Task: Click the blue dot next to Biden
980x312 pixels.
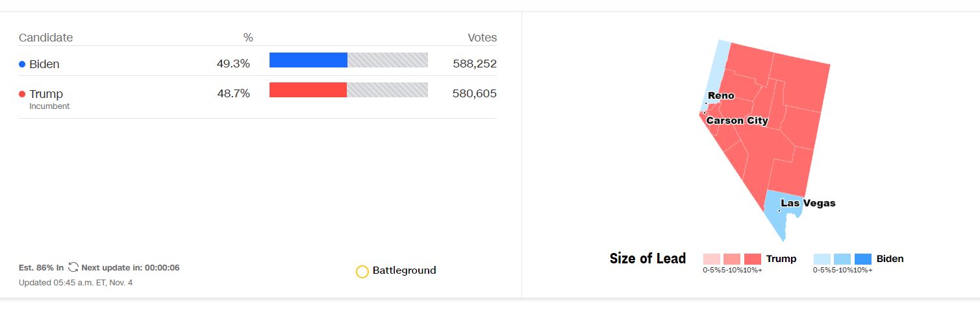Action: pyautogui.click(x=22, y=64)
